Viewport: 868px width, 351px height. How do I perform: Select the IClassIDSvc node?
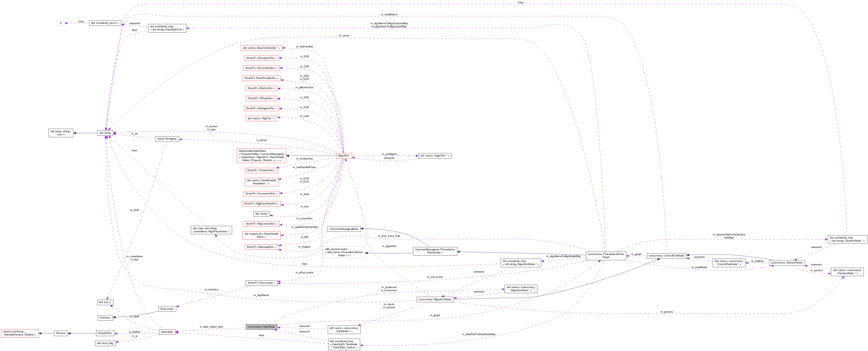click(105, 333)
